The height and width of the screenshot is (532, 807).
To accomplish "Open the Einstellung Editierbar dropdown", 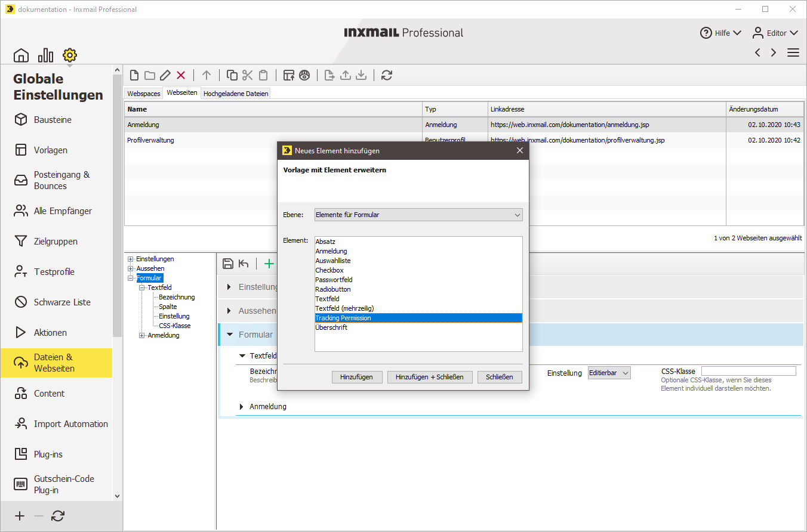I will click(609, 373).
